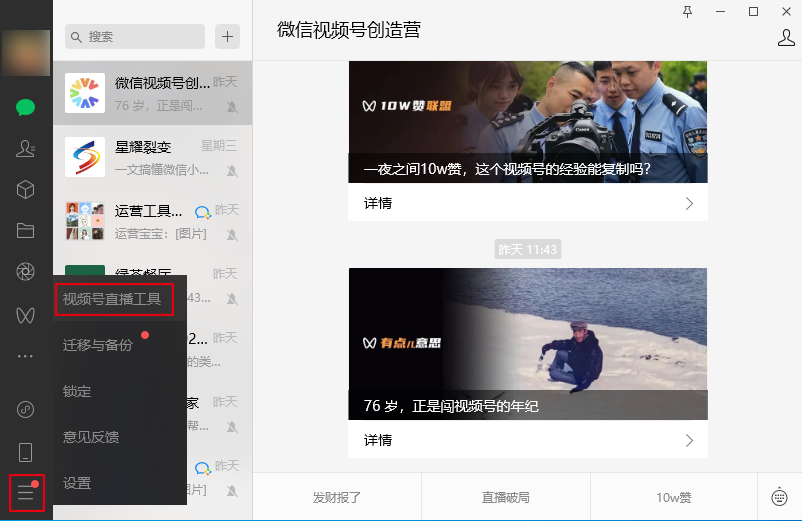Click the profile avatar at sidebar top
This screenshot has width=802, height=521.
(x=26, y=53)
